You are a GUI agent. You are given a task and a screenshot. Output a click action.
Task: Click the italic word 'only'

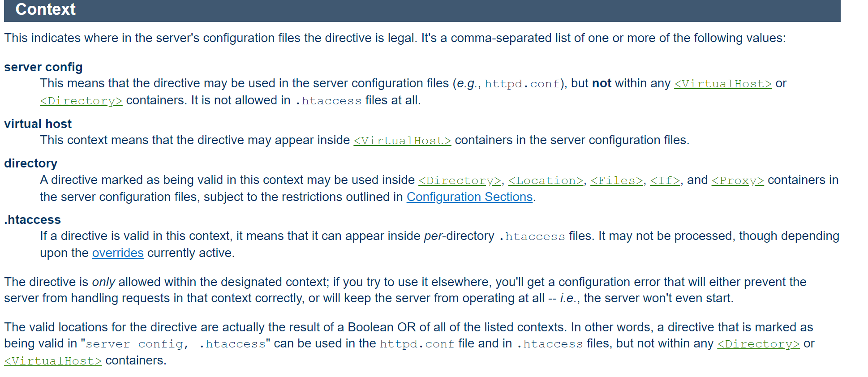point(103,282)
